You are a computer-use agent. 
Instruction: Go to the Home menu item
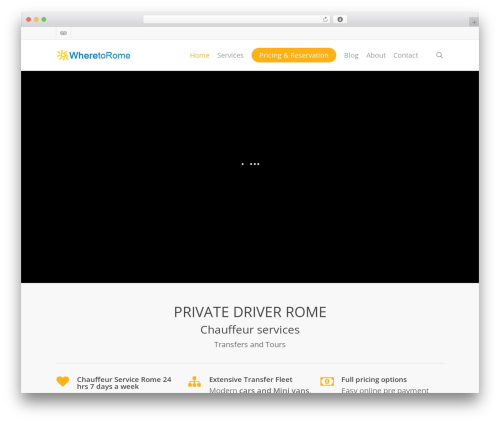point(199,55)
